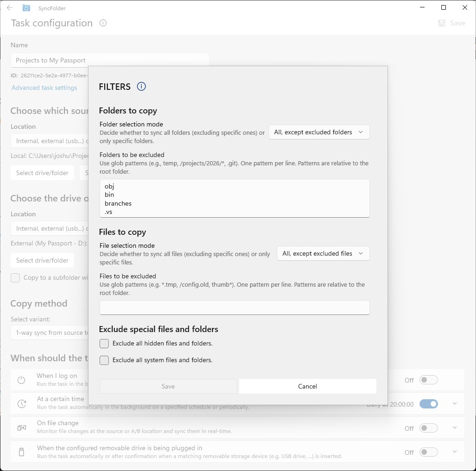
Task: Click the destination Location input field
Action: 50,228
